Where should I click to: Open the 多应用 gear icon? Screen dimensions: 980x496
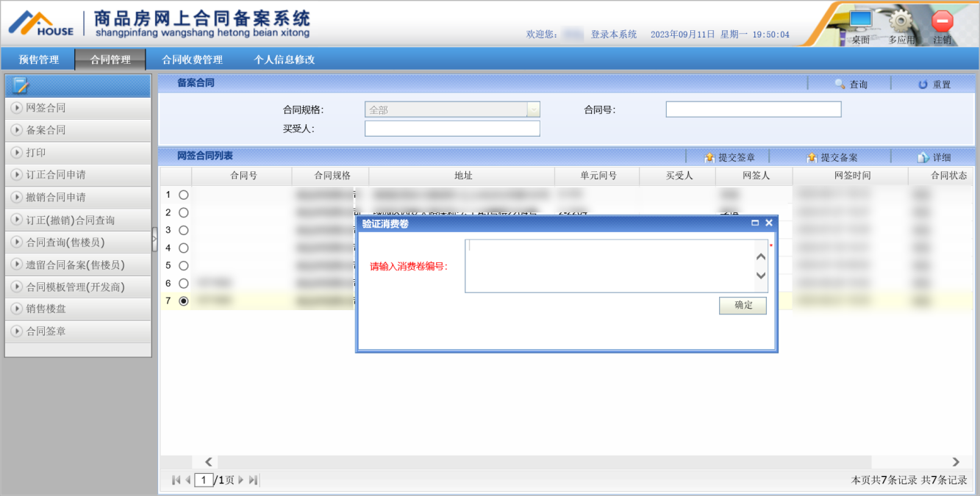coord(901,21)
